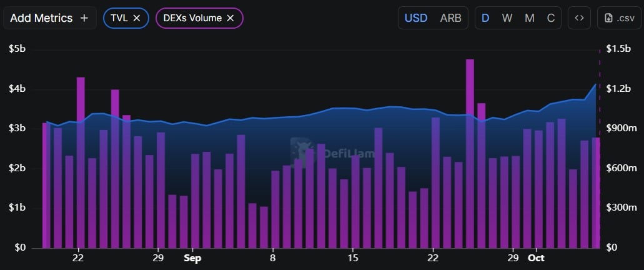644x270 pixels.
Task: Select the daily D interval
Action: pyautogui.click(x=485, y=18)
